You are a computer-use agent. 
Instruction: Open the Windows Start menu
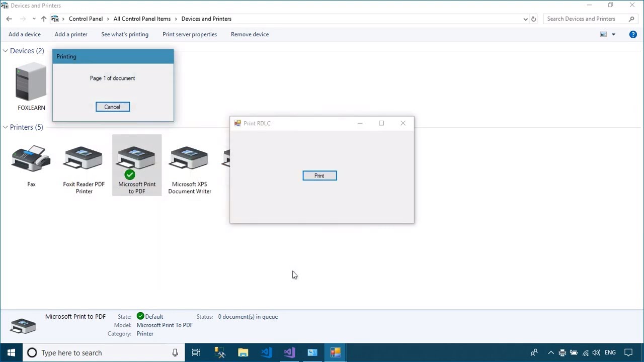tap(11, 352)
